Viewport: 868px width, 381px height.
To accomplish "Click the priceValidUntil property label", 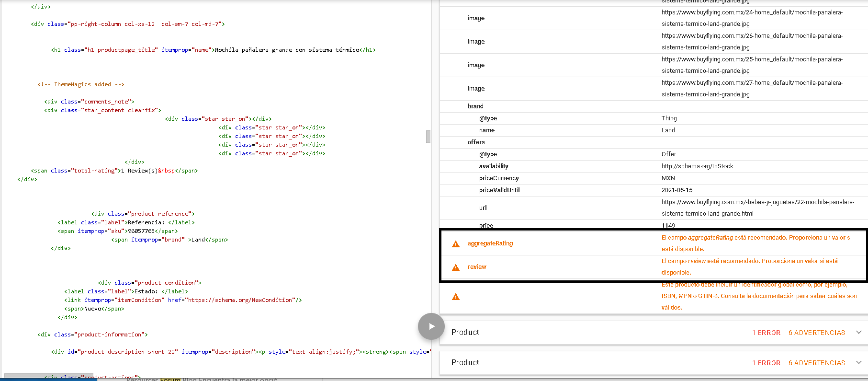I will [x=499, y=190].
